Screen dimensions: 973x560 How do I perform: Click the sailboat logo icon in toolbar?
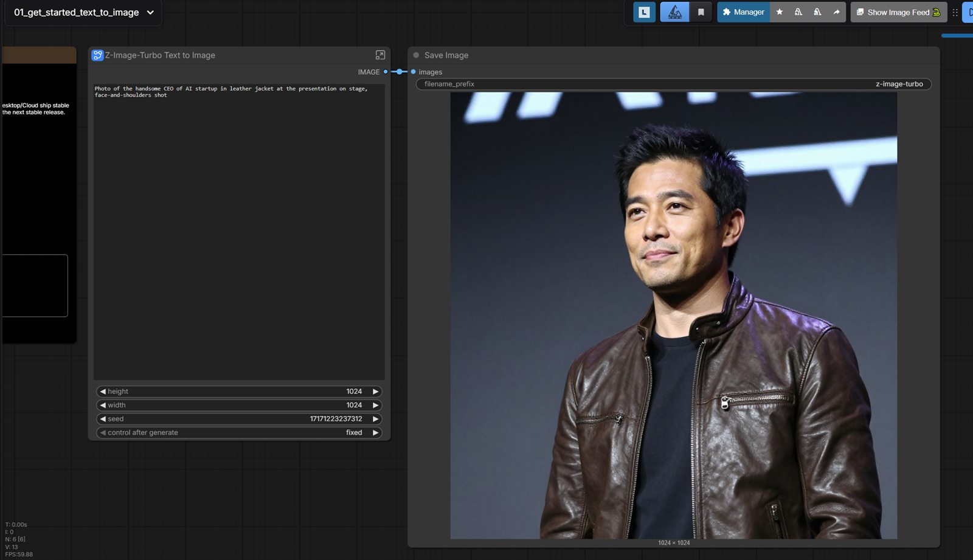(675, 12)
